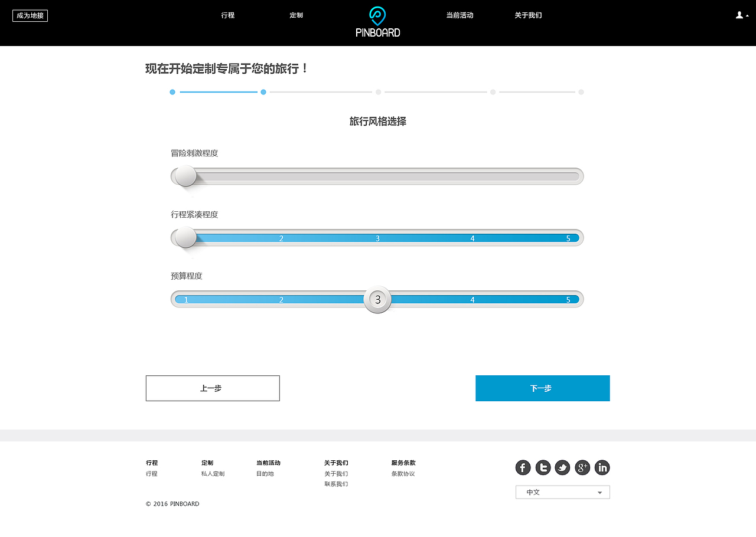Expand the user account menu arrow
The image size is (756, 537).
(x=746, y=16)
